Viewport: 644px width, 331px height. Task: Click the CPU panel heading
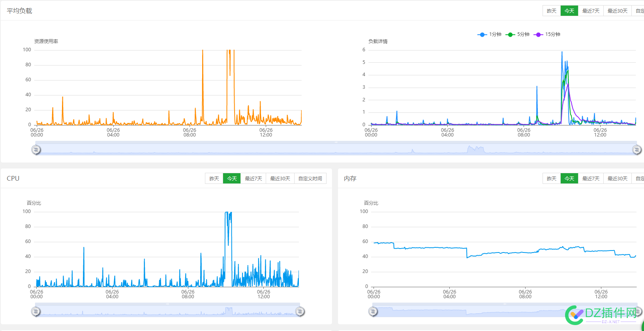pos(13,179)
